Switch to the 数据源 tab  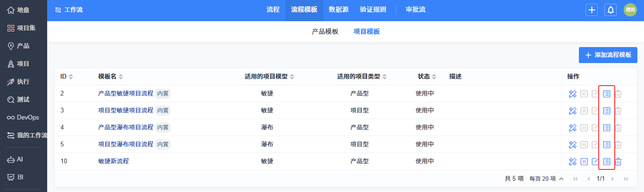pos(339,10)
